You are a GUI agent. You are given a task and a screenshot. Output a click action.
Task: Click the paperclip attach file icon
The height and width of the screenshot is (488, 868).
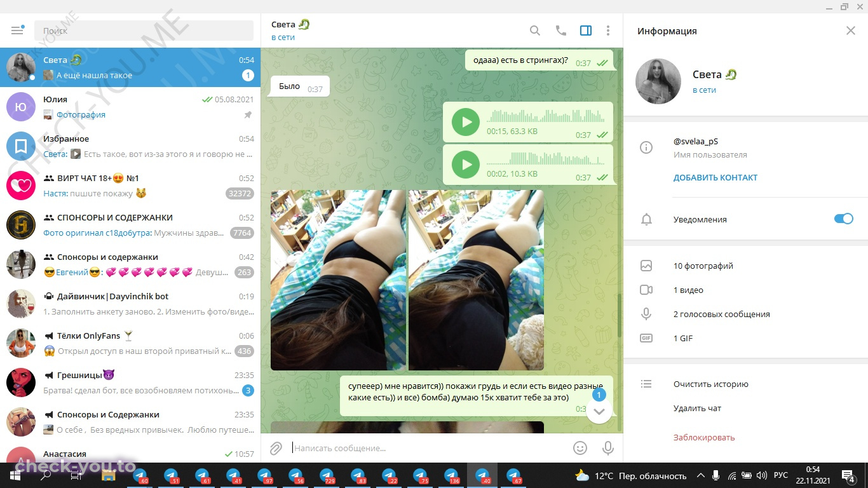276,448
